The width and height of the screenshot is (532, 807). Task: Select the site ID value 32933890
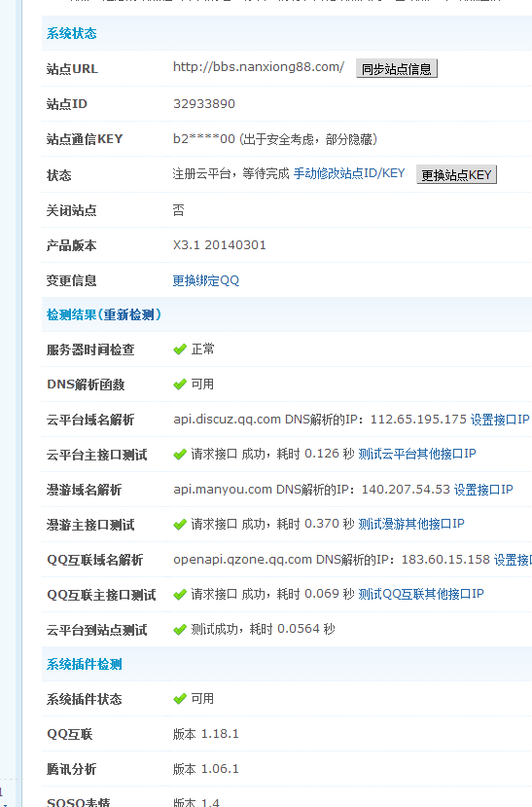coord(204,104)
